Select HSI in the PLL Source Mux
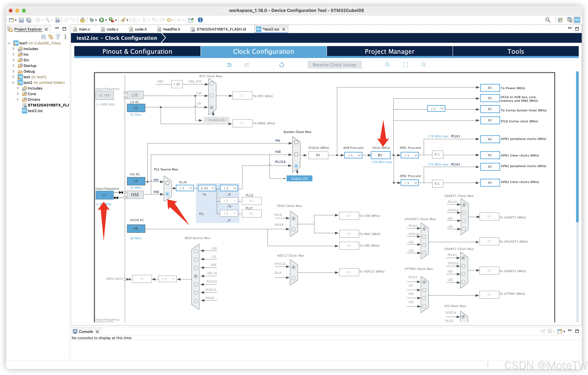588x375 pixels. point(167,183)
